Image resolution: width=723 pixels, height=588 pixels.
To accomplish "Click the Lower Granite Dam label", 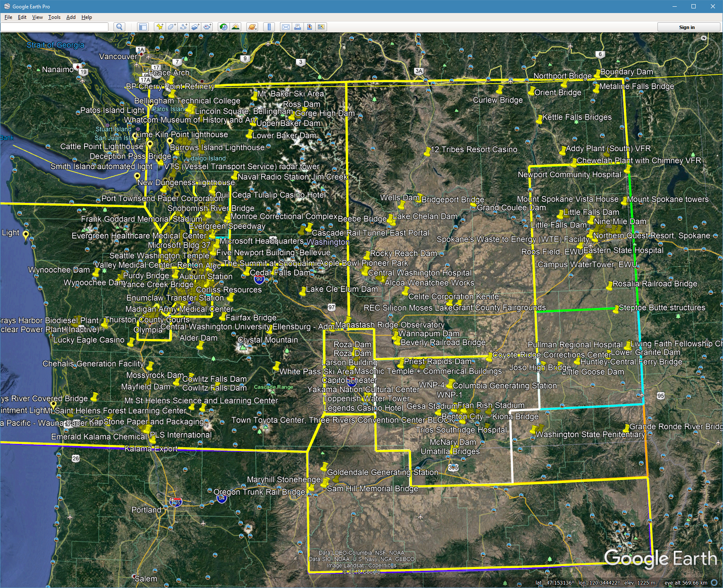I will 645,353.
